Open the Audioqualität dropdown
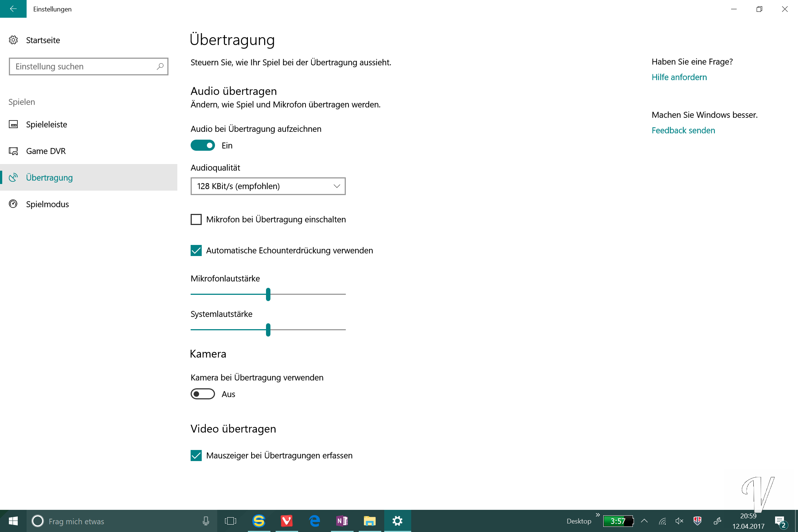The image size is (798, 532). click(x=268, y=186)
